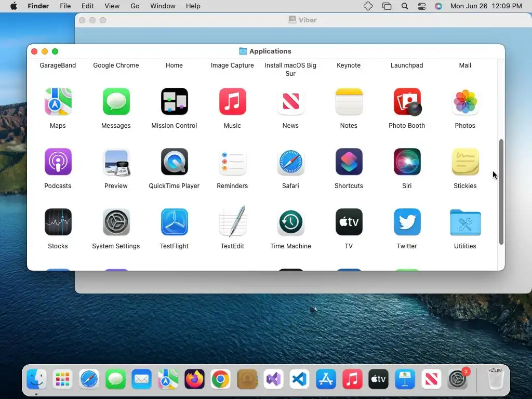Image resolution: width=532 pixels, height=399 pixels.
Task: Open the TV app in Applications window
Action: 349,222
